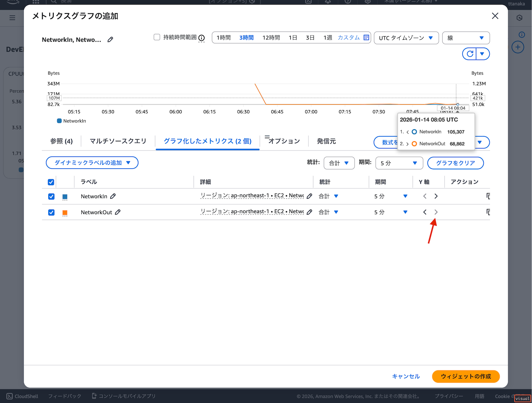This screenshot has width=532, height=403.
Task: Move NetworkOut to the right Y axis
Action: (436, 212)
